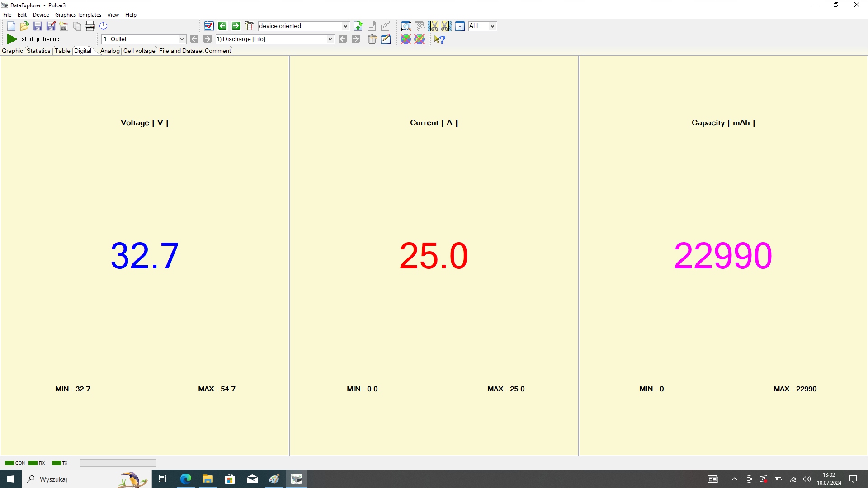The image size is (868, 488).
Task: Click the green start gathering play icon
Action: [x=12, y=39]
